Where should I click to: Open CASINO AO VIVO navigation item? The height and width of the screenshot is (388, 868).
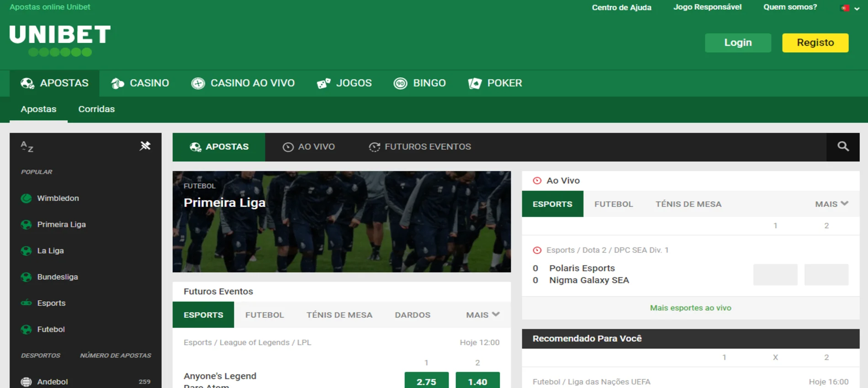243,83
